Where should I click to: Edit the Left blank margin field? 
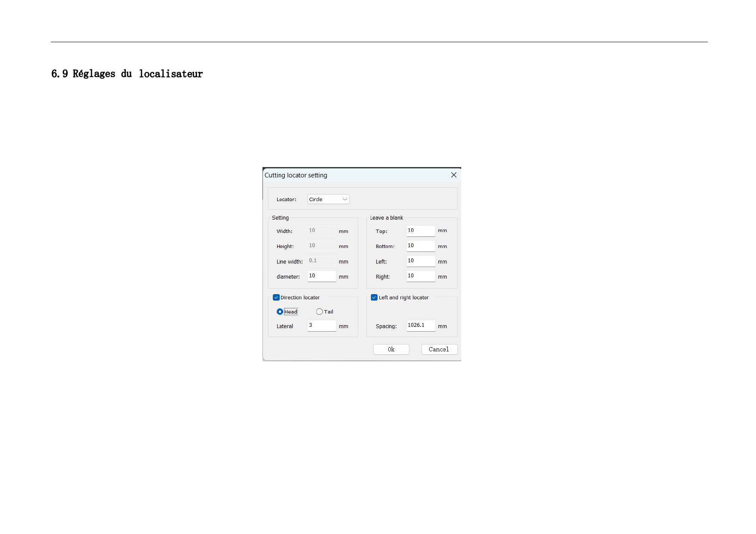(421, 261)
